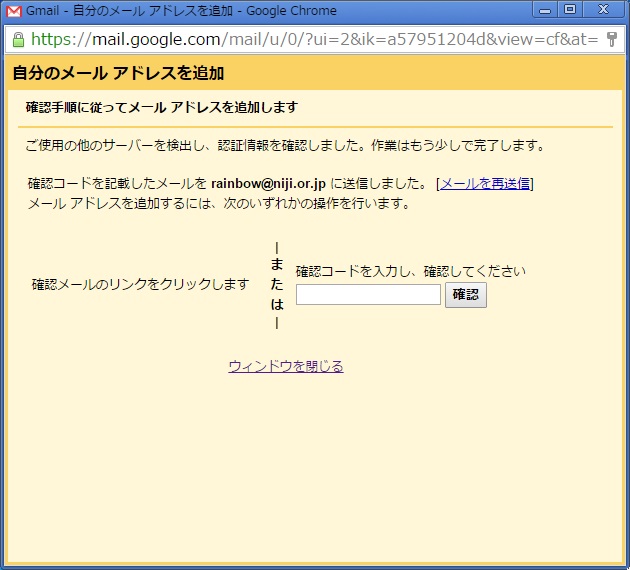
Task: Click the 自分のメール アドレスを追加 heading
Action: (118, 73)
